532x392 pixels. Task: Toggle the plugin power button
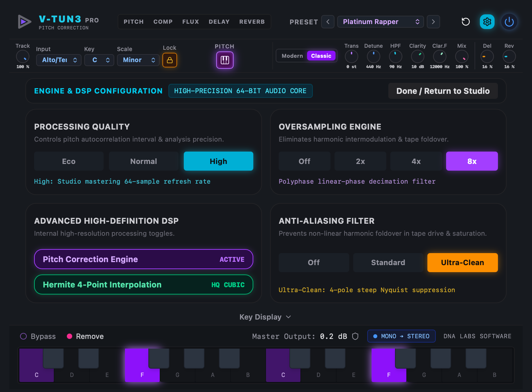pyautogui.click(x=509, y=22)
